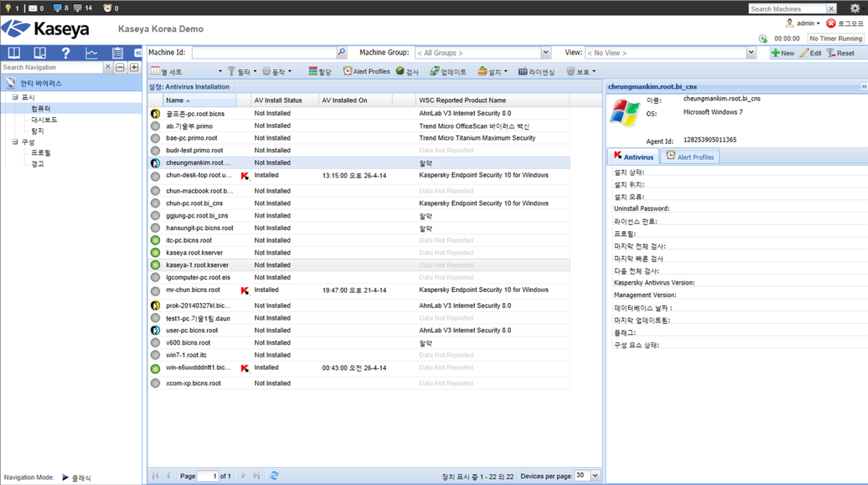Click the Search Machines field

787,9
